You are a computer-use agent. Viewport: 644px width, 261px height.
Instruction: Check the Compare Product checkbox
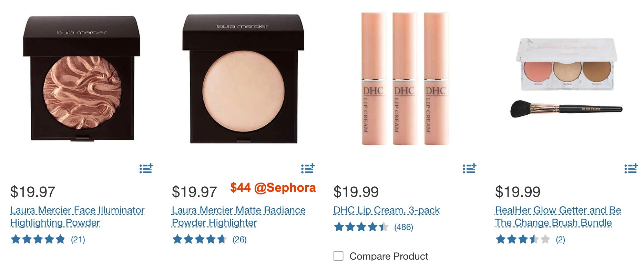pyautogui.click(x=338, y=256)
